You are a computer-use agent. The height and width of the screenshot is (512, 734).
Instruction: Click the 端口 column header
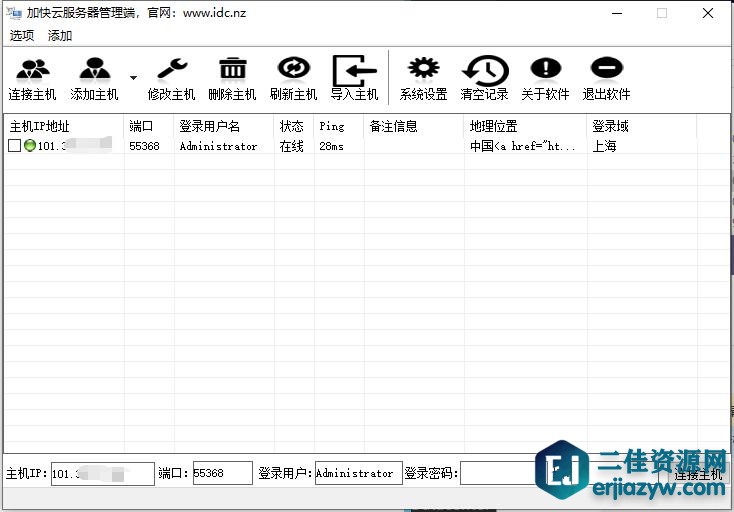[149, 126]
